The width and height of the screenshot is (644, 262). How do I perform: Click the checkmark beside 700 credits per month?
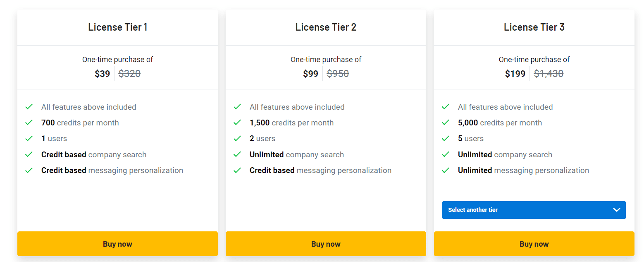click(29, 123)
